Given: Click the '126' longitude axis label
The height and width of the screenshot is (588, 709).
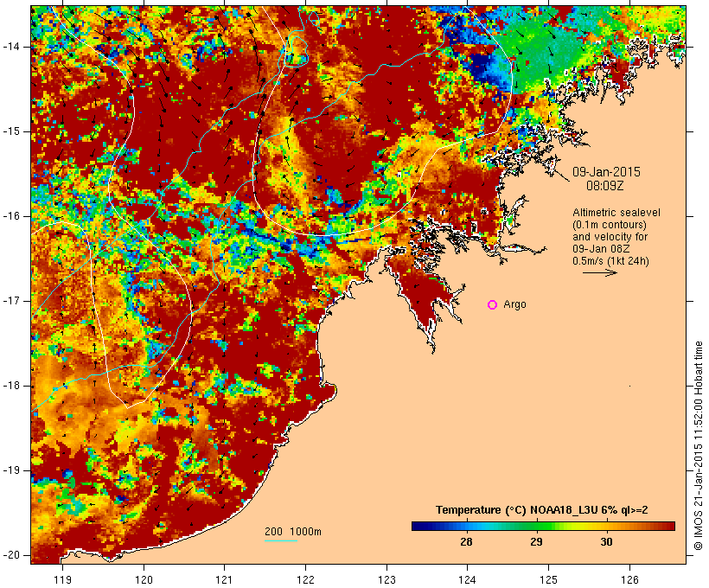Looking at the screenshot, I should (x=629, y=579).
